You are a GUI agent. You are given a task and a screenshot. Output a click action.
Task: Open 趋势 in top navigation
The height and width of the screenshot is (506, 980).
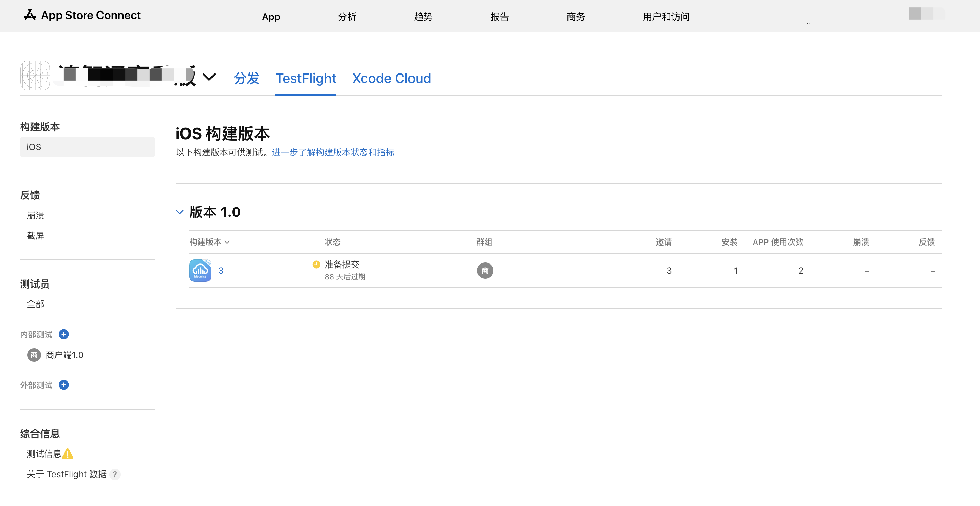tap(423, 16)
